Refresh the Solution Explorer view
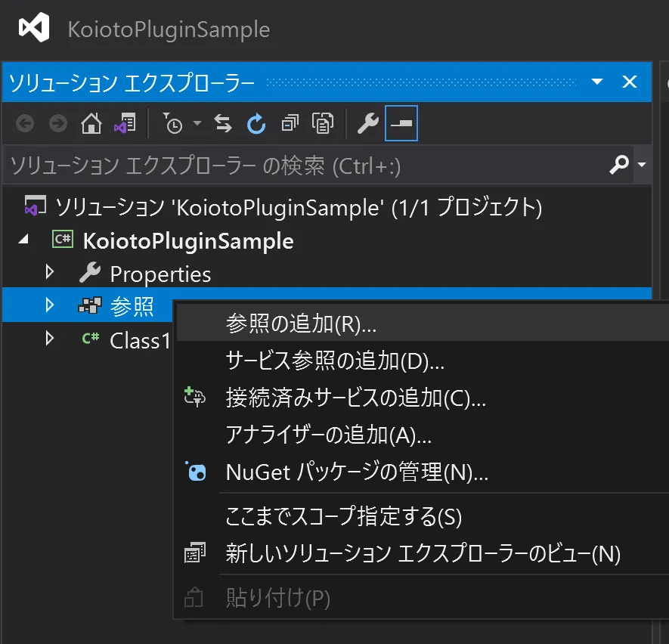The image size is (669, 644). click(x=256, y=122)
